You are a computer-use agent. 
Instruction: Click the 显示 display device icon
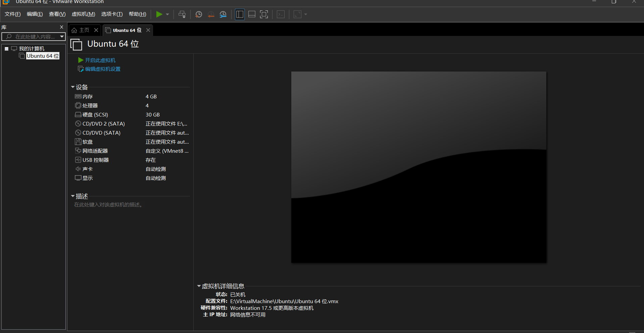[78, 178]
